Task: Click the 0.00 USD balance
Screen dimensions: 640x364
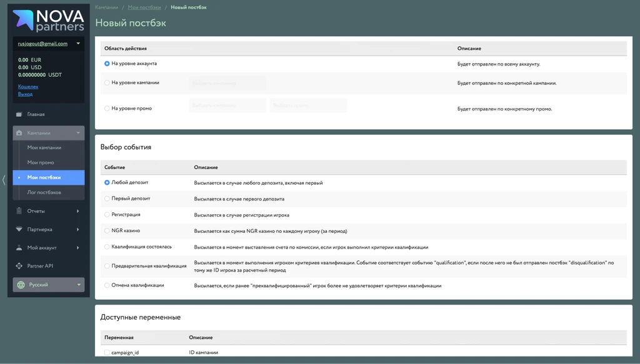Action: pos(30,67)
